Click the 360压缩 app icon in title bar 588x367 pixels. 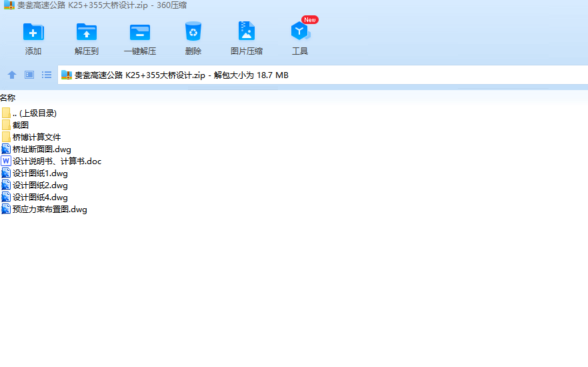[9, 5]
